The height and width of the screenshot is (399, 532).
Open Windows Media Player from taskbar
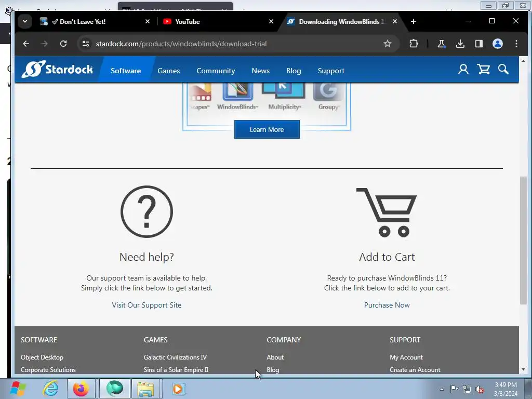(x=178, y=389)
